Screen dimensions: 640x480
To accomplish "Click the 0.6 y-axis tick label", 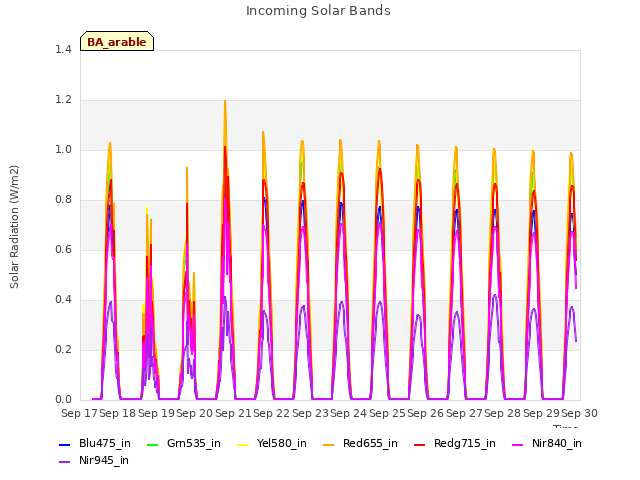I will (63, 250).
